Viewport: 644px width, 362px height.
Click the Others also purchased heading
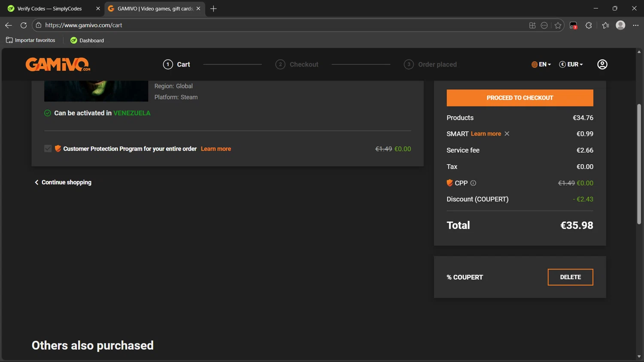93,345
